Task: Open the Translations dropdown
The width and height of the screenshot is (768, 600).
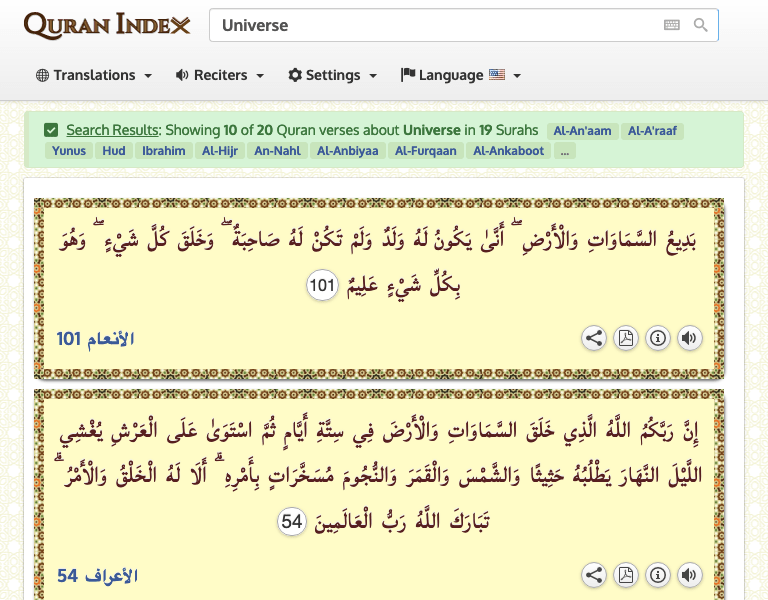Action: click(94, 75)
